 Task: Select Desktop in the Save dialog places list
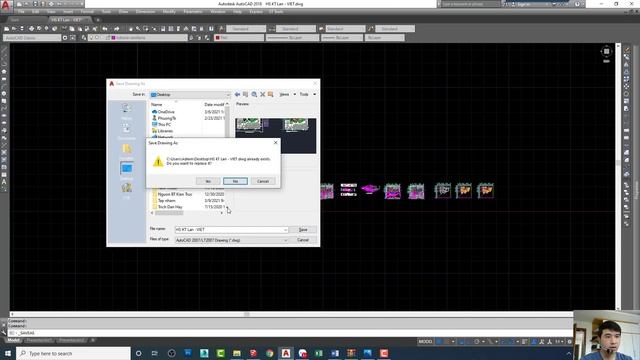[126, 171]
